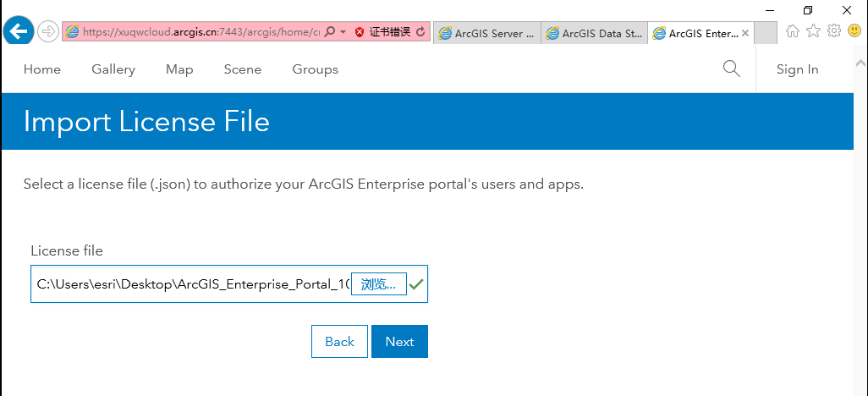Open the Groups menu item
The image size is (868, 396).
pos(315,69)
